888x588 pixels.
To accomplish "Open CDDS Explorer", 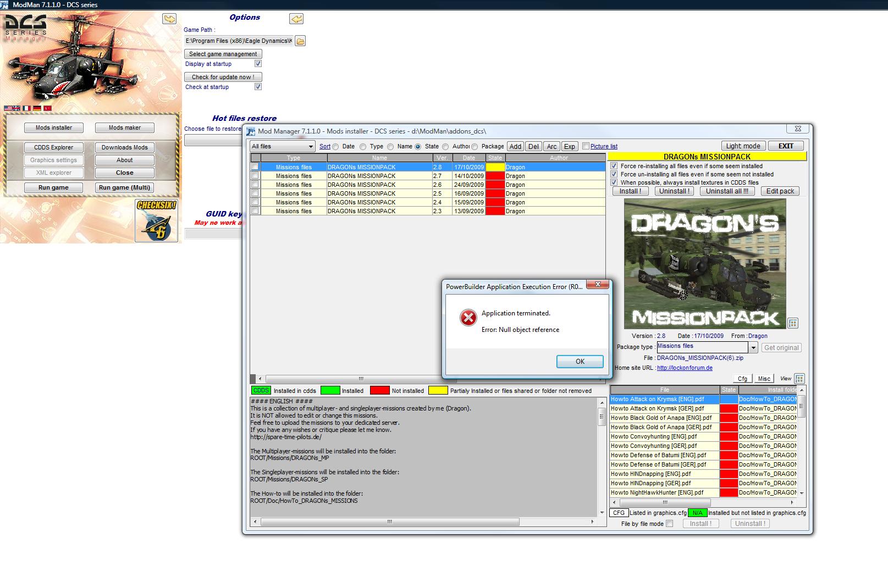I will [54, 147].
